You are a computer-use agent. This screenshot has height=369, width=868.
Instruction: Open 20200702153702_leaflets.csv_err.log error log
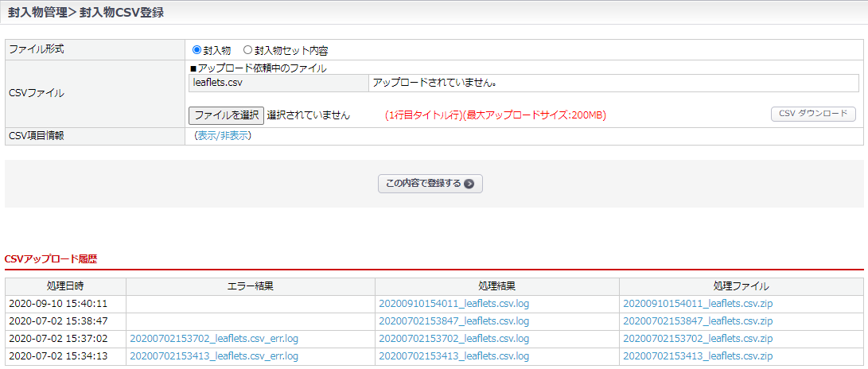[214, 339]
